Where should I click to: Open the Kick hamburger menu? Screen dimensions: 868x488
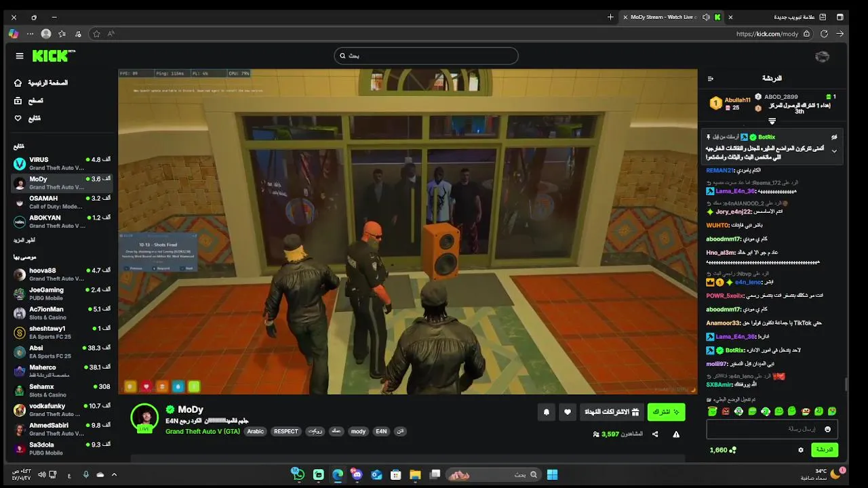20,56
